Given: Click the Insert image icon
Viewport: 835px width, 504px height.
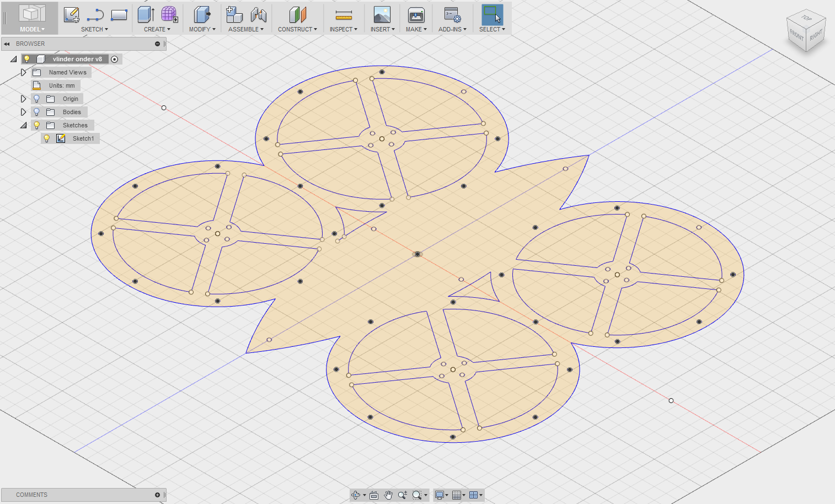Looking at the screenshot, I should (x=382, y=15).
